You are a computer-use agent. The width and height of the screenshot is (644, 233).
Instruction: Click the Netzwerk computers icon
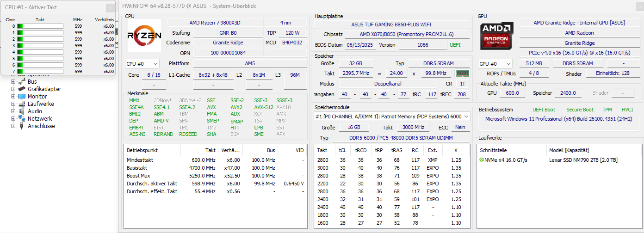(21, 118)
